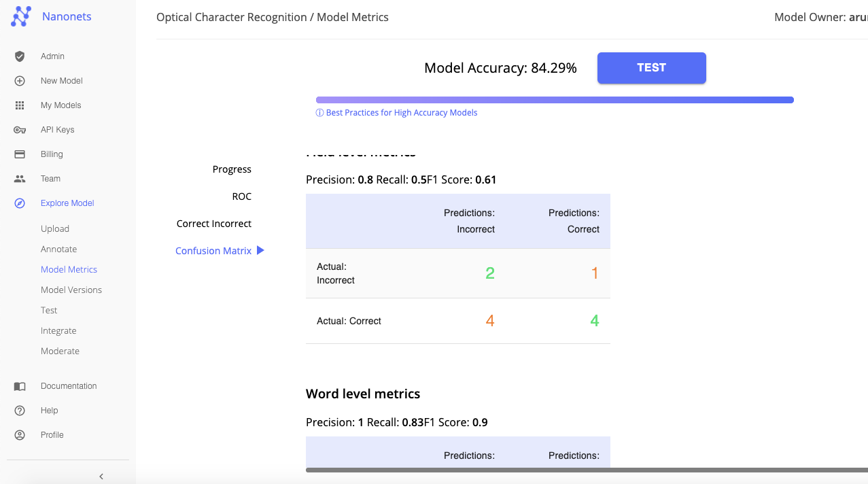Viewport: 868px width, 484px height.
Task: Click the Team people icon
Action: [x=20, y=179]
